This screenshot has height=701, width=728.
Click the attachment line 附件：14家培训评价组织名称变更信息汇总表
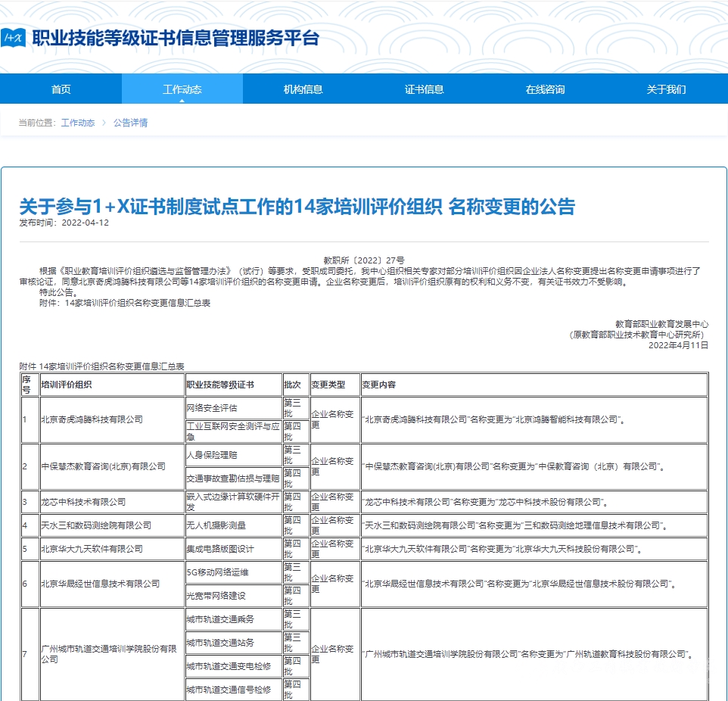pos(125,303)
